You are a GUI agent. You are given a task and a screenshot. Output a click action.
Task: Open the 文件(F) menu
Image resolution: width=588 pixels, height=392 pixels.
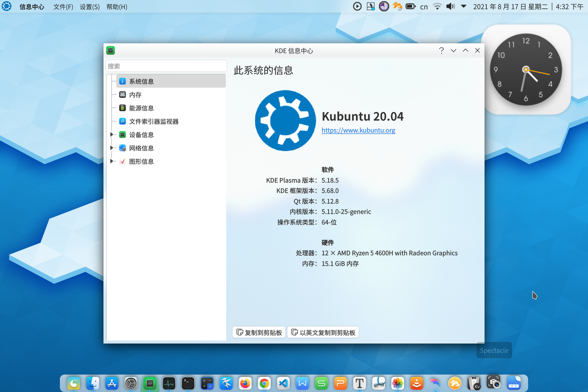[63, 7]
